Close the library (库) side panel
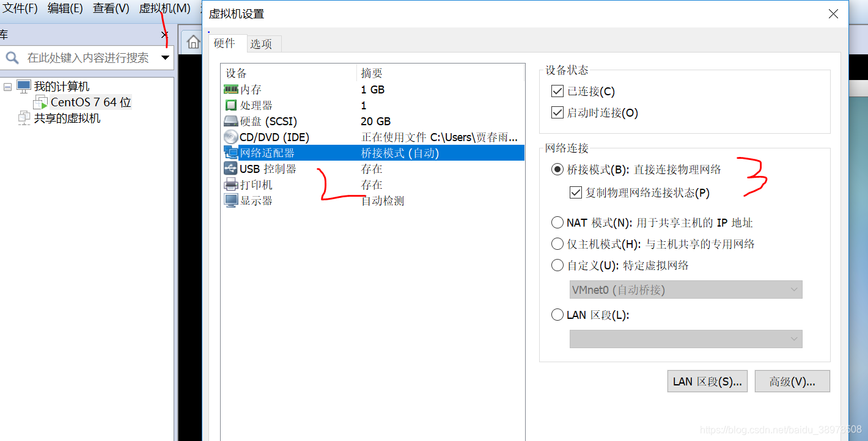This screenshot has width=868, height=441. pyautogui.click(x=164, y=35)
